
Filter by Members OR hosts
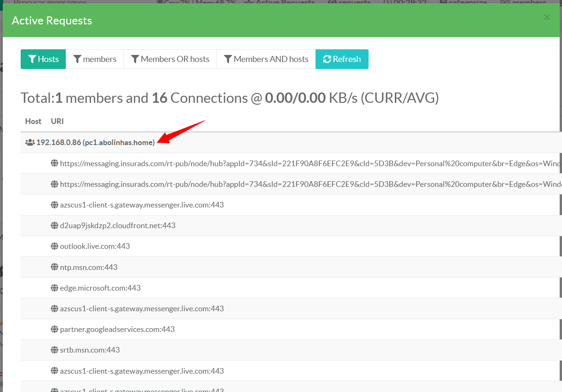click(x=170, y=59)
